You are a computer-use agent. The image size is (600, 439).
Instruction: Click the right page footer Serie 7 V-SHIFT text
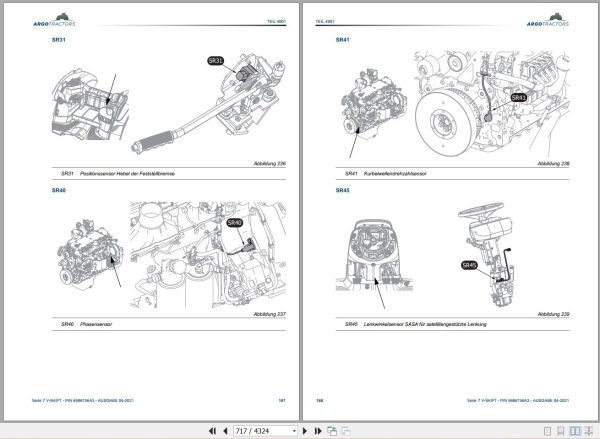pyautogui.click(x=518, y=400)
